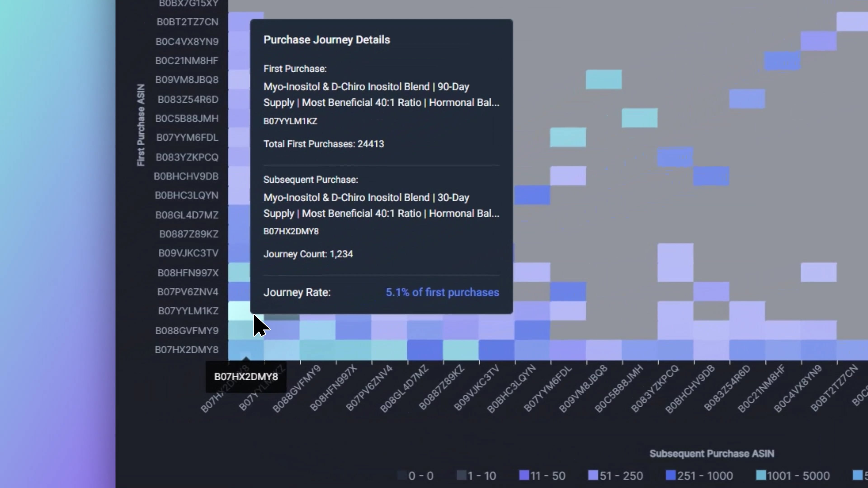868x488 pixels.
Task: Click the Subsequent Purchase ASIN axis title
Action: coord(712,454)
